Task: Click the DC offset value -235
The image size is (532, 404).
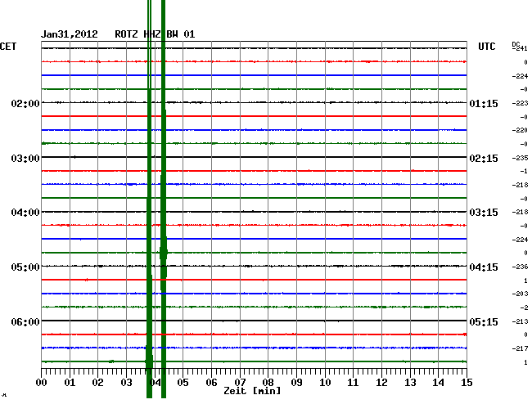Action: coord(520,158)
